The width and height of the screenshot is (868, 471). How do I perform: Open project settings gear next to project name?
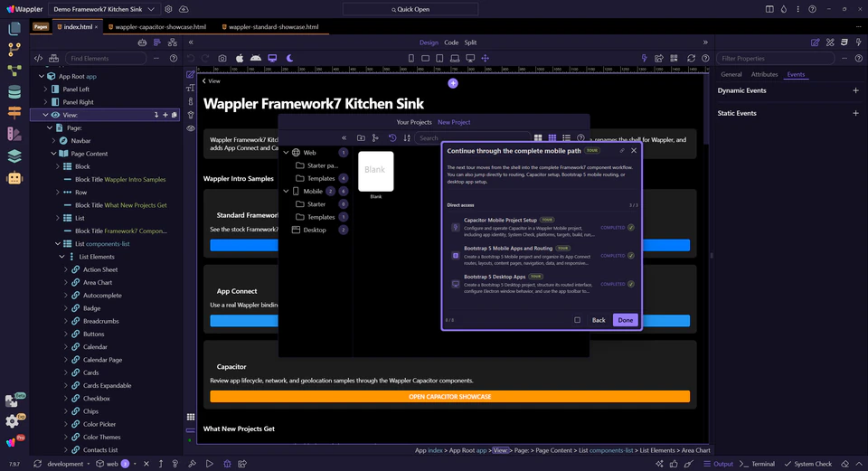[x=168, y=9]
